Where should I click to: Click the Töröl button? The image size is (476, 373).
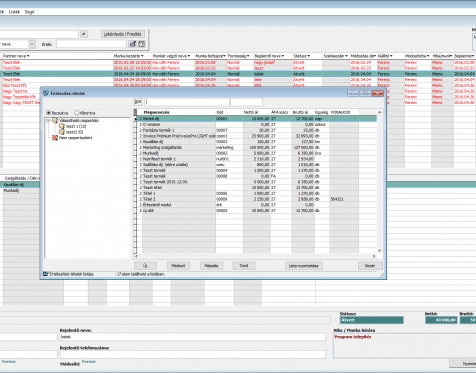coord(244,266)
